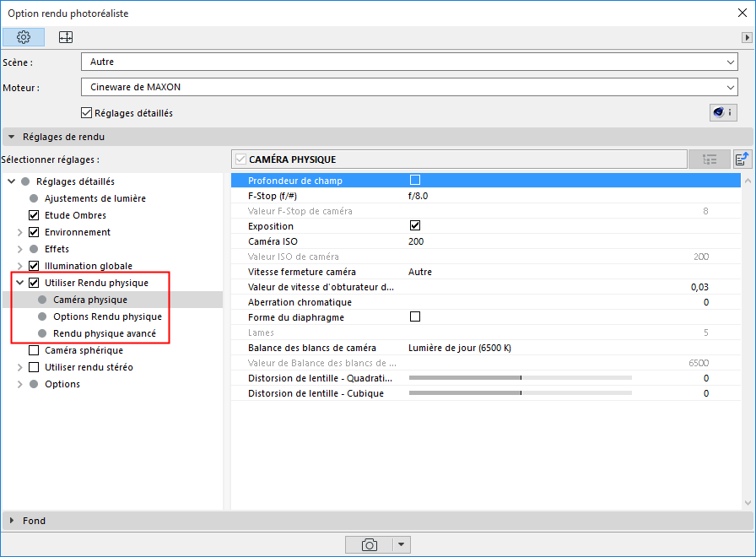
Task: Expand the Effets tree node
Action: point(19,249)
